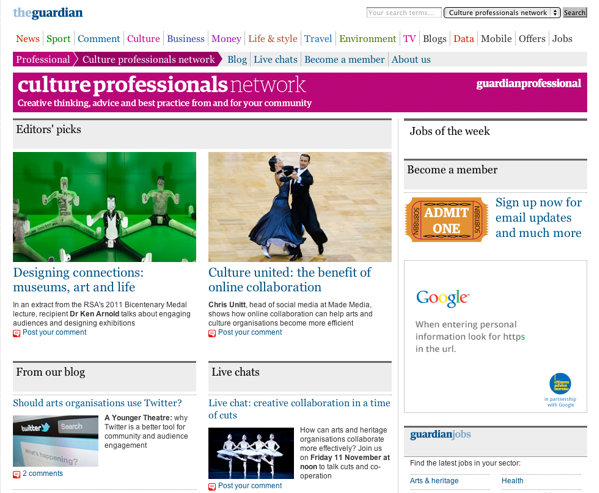Image resolution: width=599 pixels, height=493 pixels.
Task: Open the Culture section
Action: (x=143, y=39)
